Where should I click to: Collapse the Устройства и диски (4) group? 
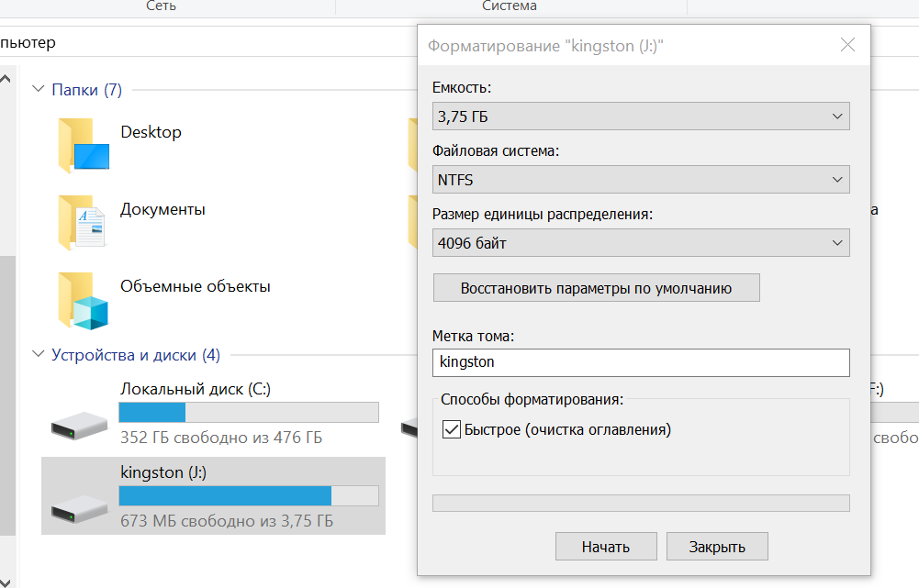[38, 354]
